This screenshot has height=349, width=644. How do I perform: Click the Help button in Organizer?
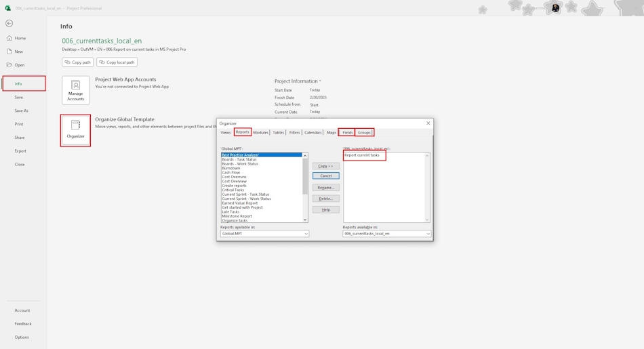325,210
